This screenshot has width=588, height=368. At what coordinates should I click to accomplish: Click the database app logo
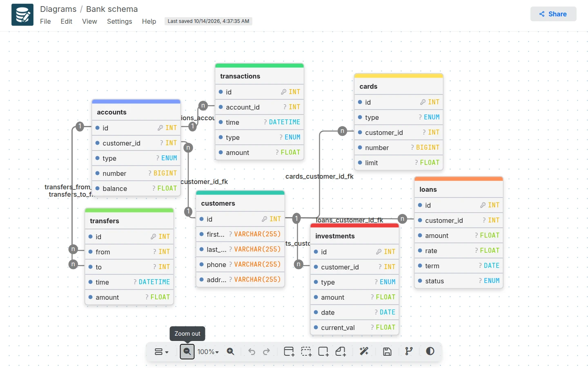22,15
